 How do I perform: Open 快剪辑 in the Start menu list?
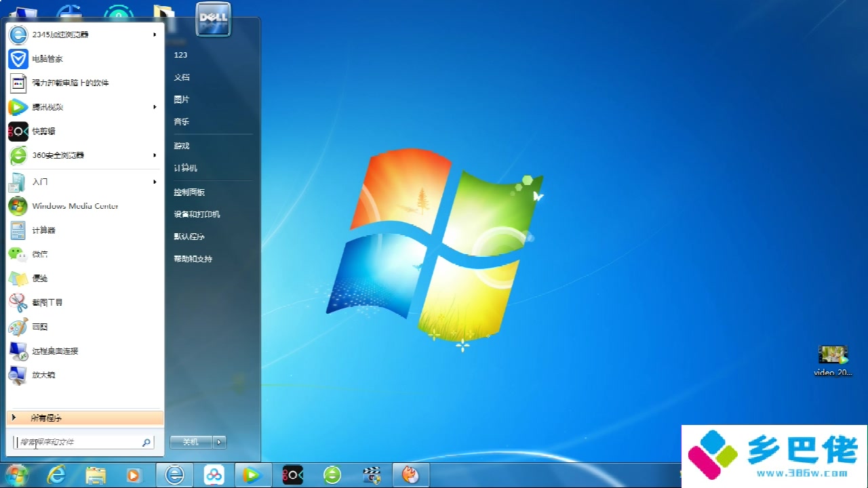coord(85,131)
